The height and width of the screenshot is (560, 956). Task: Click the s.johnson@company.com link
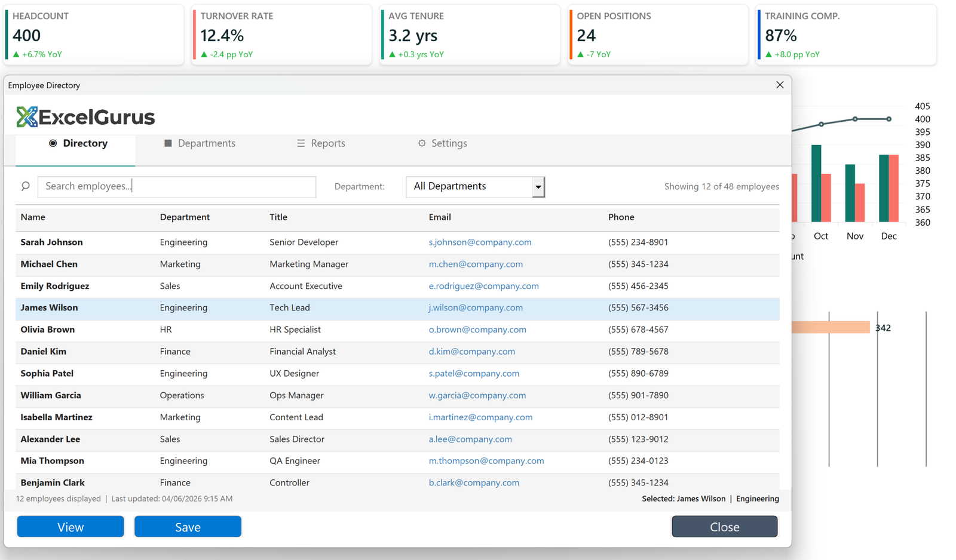[x=480, y=242]
